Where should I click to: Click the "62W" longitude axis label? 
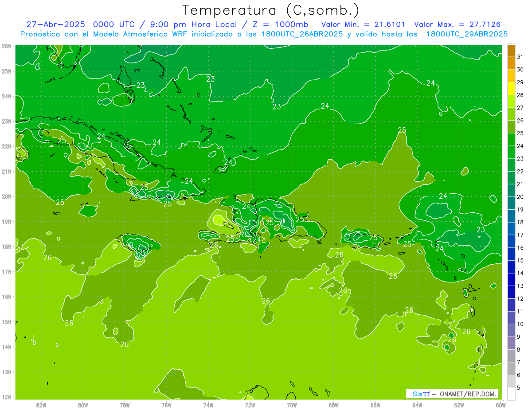[459, 404]
